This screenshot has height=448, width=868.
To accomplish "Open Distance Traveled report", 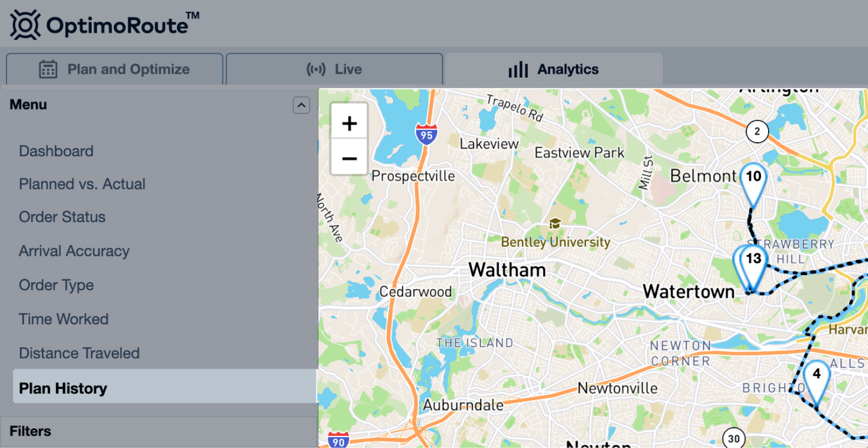I will [79, 353].
